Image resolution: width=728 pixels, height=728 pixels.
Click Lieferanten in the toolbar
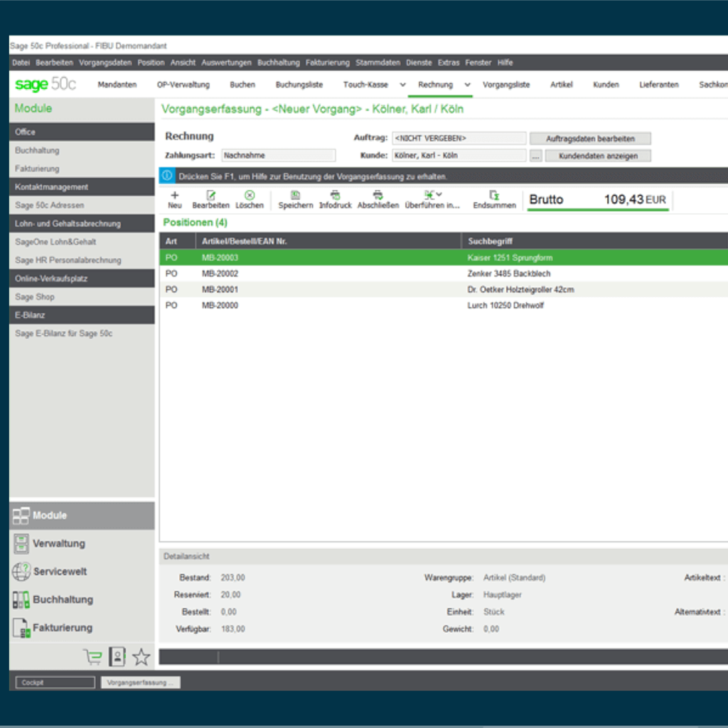pos(659,85)
